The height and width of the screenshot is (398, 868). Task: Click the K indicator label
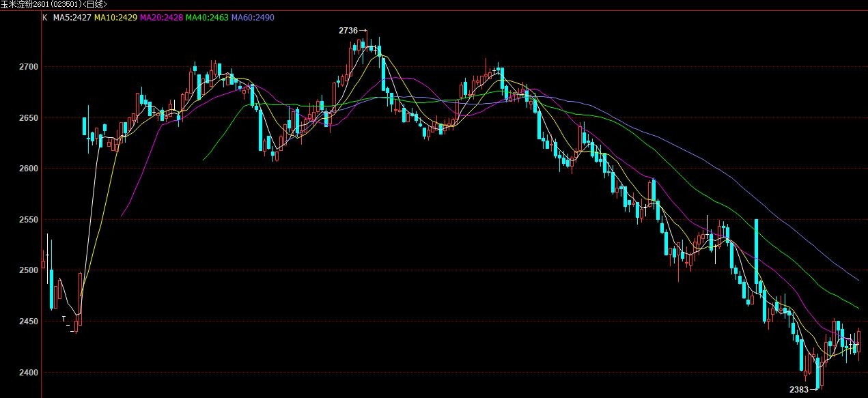point(45,17)
